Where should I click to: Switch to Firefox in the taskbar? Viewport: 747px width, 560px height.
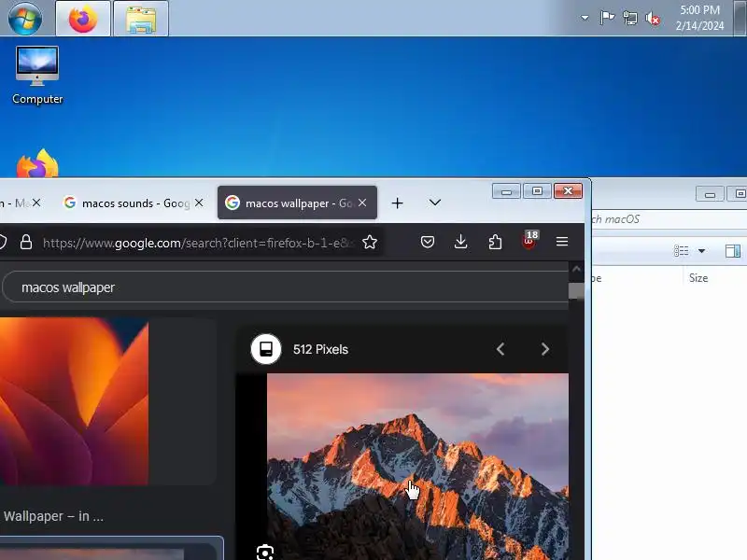(x=83, y=19)
